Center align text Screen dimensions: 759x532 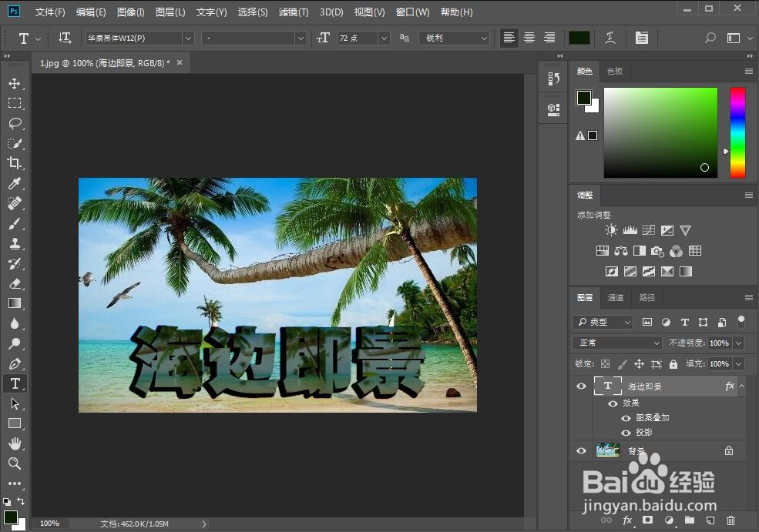click(529, 38)
